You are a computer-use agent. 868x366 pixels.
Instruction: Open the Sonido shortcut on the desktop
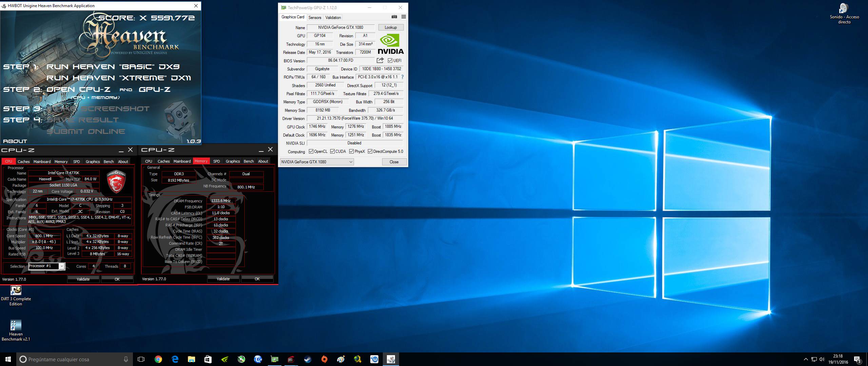point(844,14)
